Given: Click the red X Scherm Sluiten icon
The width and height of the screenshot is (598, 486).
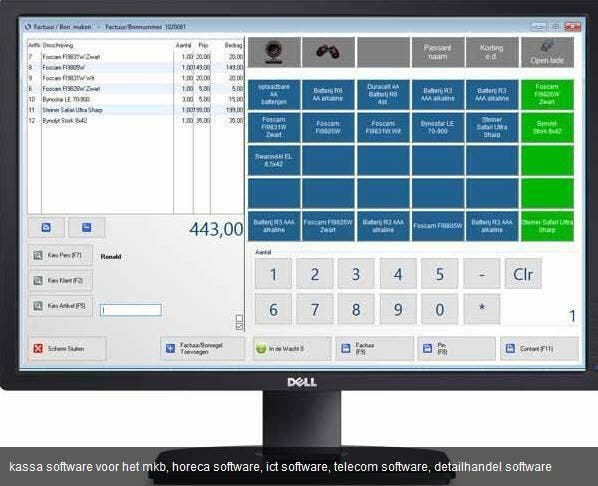Looking at the screenshot, I should tap(38, 348).
